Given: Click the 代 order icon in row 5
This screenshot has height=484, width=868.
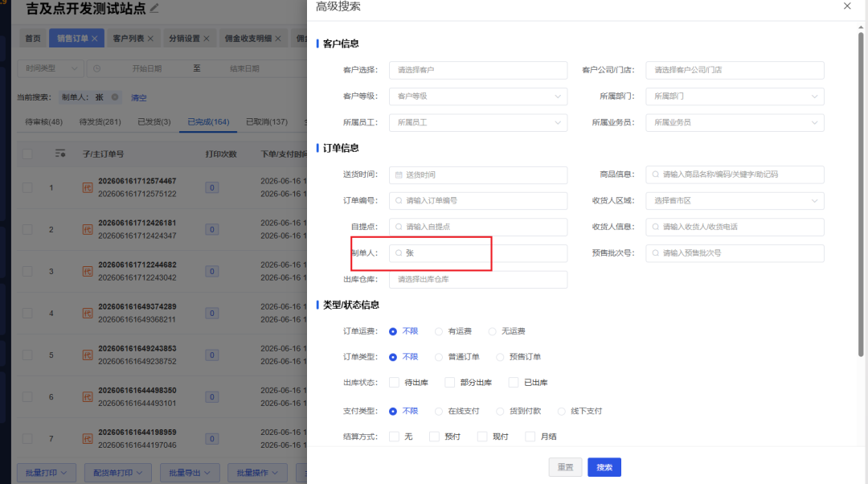Looking at the screenshot, I should [x=88, y=355].
